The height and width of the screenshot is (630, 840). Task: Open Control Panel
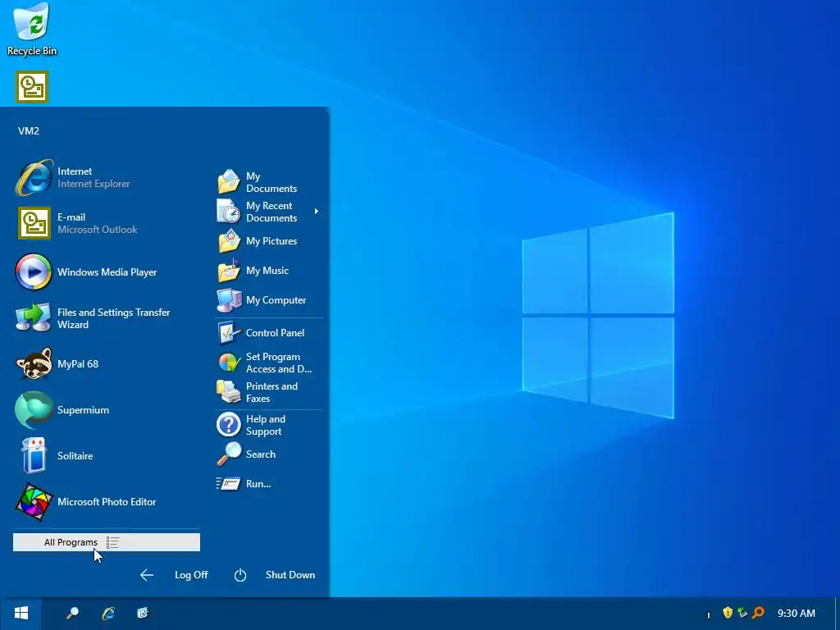[269, 333]
